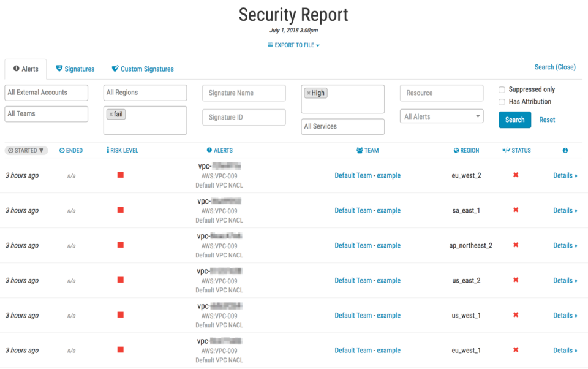Image resolution: width=588 pixels, height=369 pixels.
Task: Sort by the Risk Level column header
Action: click(123, 150)
